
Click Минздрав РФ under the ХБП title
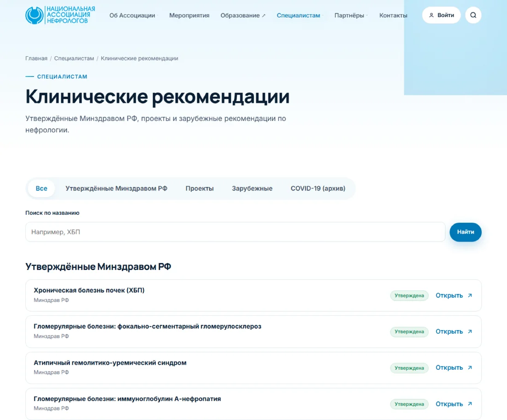tap(51, 301)
